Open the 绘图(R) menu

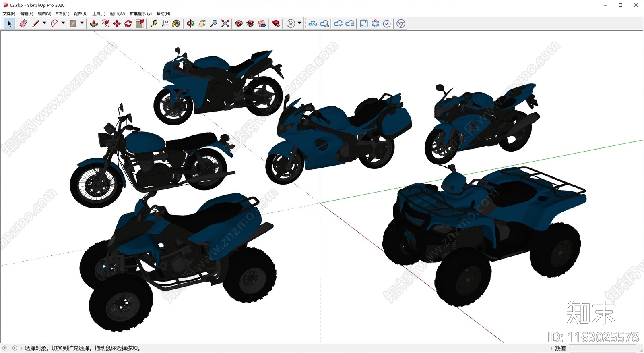tap(80, 14)
